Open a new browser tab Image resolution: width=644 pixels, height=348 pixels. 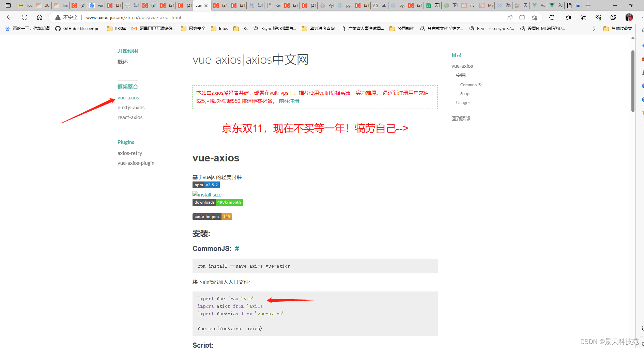tap(588, 5)
